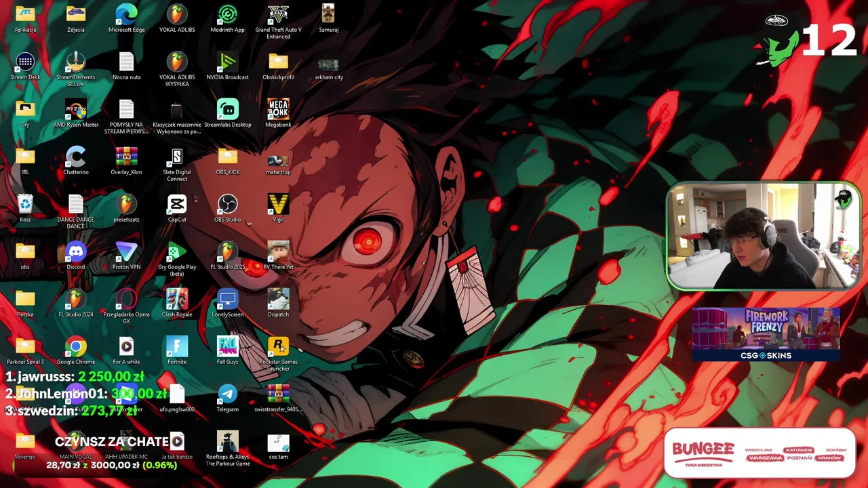Launch Telegram

tap(228, 399)
